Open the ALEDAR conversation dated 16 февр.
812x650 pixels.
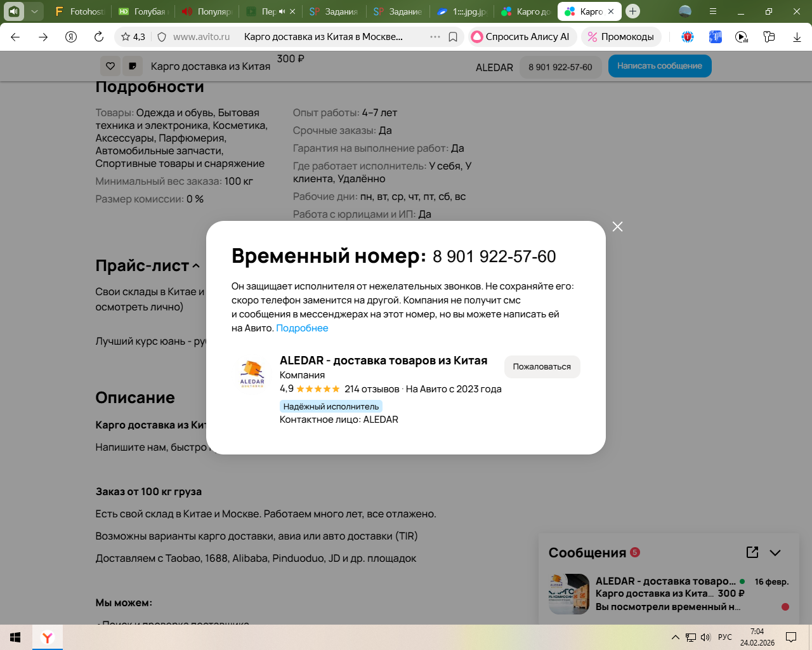(669, 594)
